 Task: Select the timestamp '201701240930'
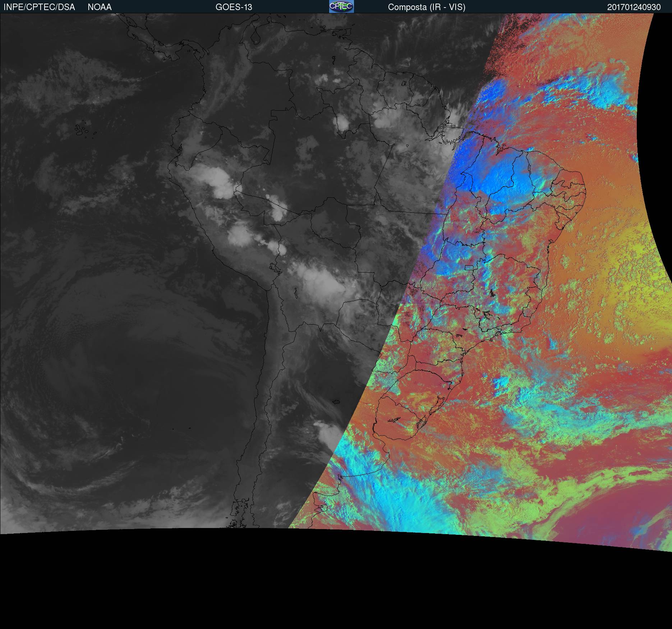click(x=634, y=7)
